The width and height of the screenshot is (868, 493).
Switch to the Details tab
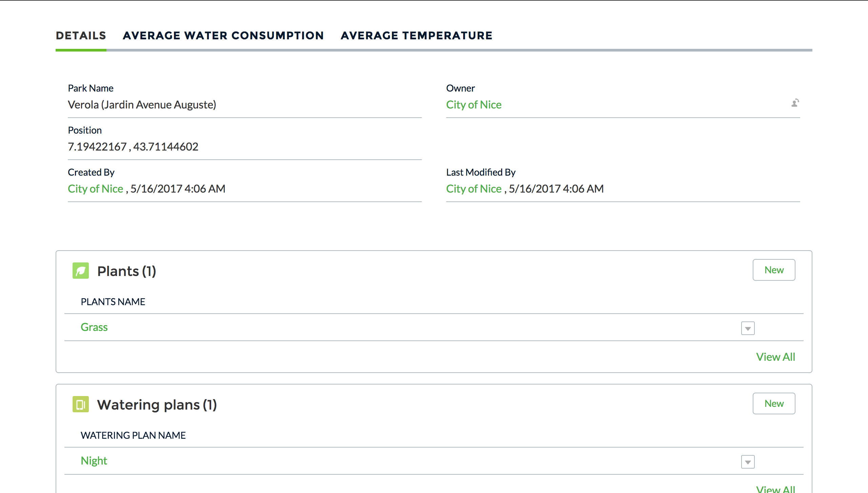click(81, 36)
